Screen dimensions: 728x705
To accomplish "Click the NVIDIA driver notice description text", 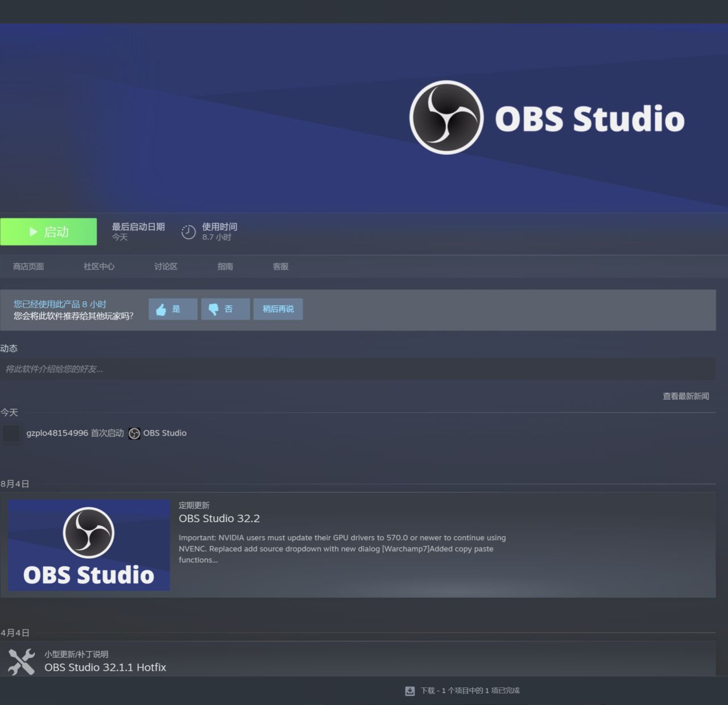I will (x=342, y=549).
